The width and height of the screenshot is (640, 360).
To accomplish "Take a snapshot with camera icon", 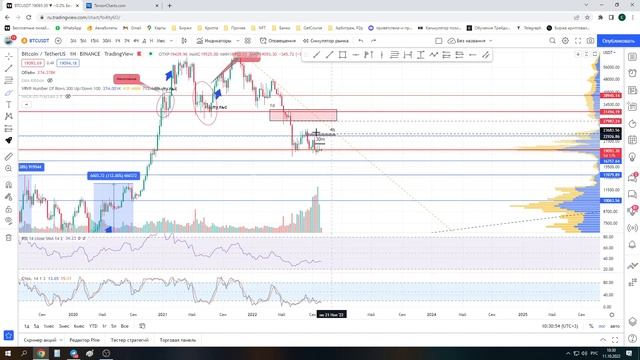I will [590, 41].
